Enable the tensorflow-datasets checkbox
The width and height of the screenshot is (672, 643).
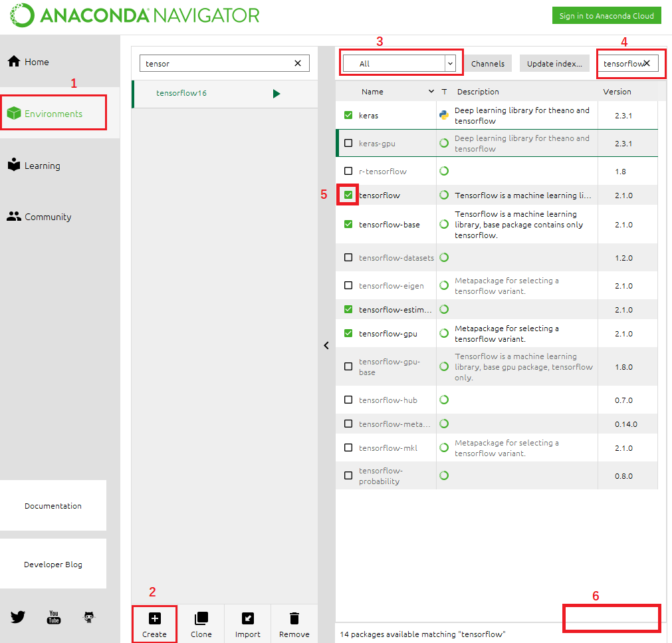pyautogui.click(x=348, y=257)
